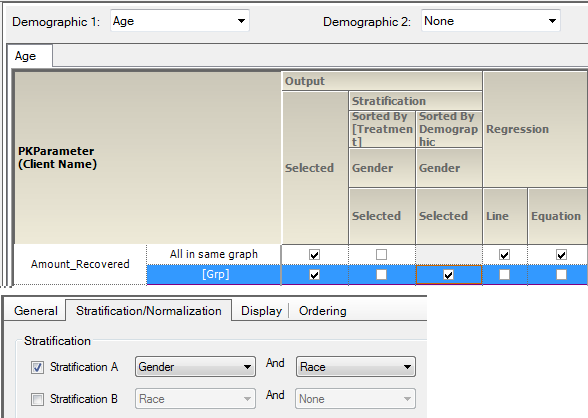The image size is (588, 418).
Task: Toggle Regression Equation for All in same graph
Action: click(561, 255)
